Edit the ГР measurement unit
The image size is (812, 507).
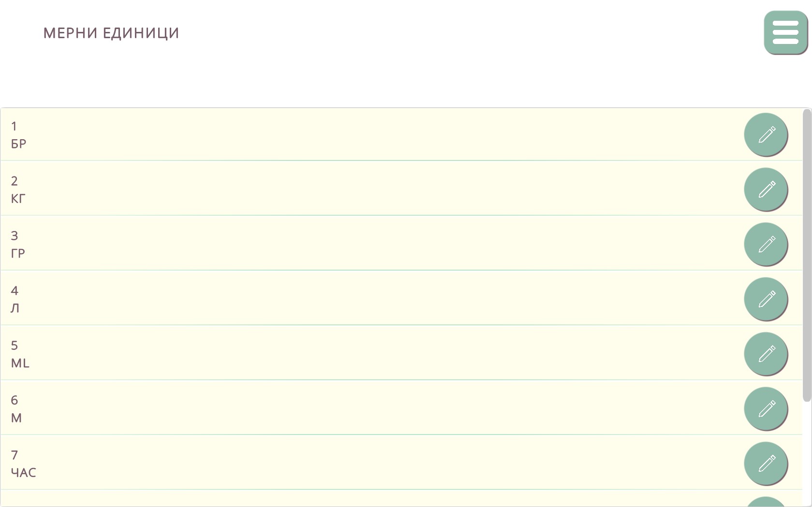[x=766, y=244]
